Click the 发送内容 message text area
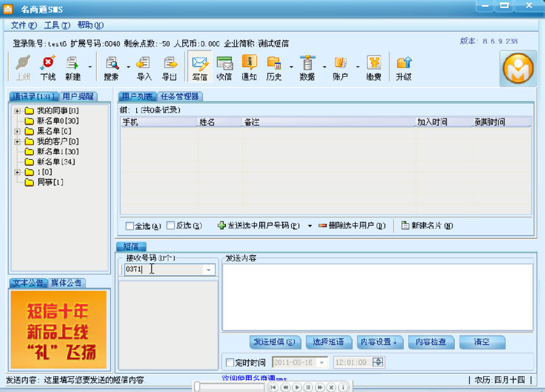 [377, 297]
